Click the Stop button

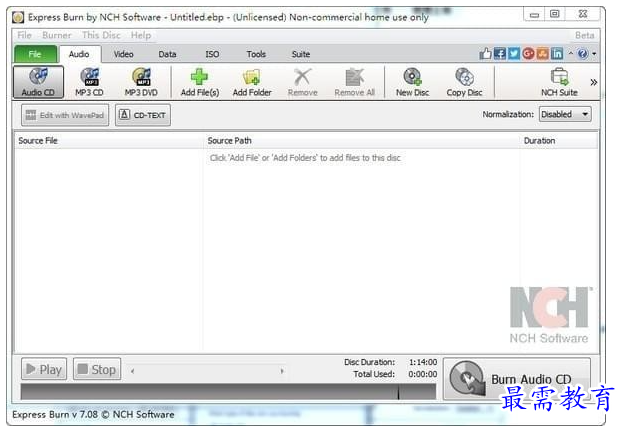point(97,369)
